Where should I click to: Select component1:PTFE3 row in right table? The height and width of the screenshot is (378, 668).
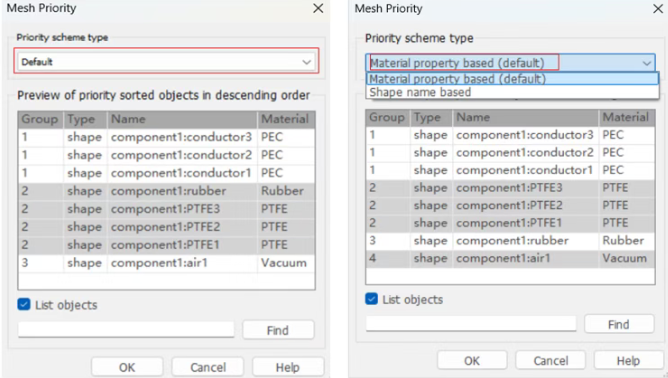[510, 188]
